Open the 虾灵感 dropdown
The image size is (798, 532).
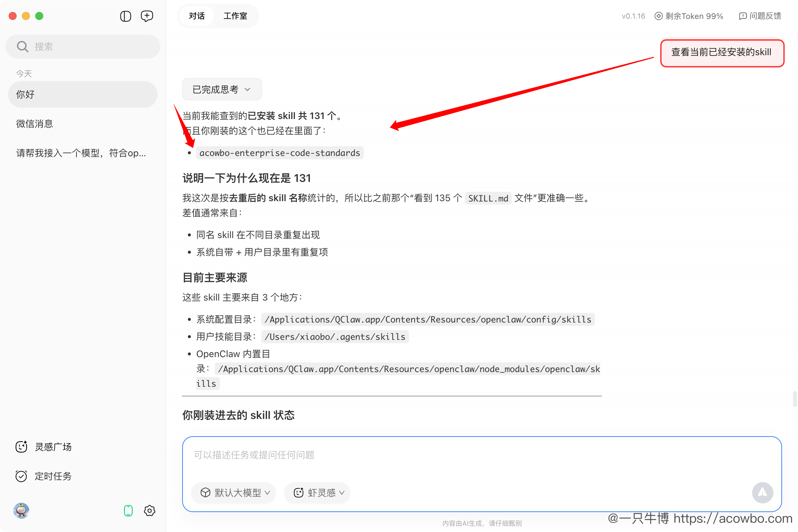(317, 493)
